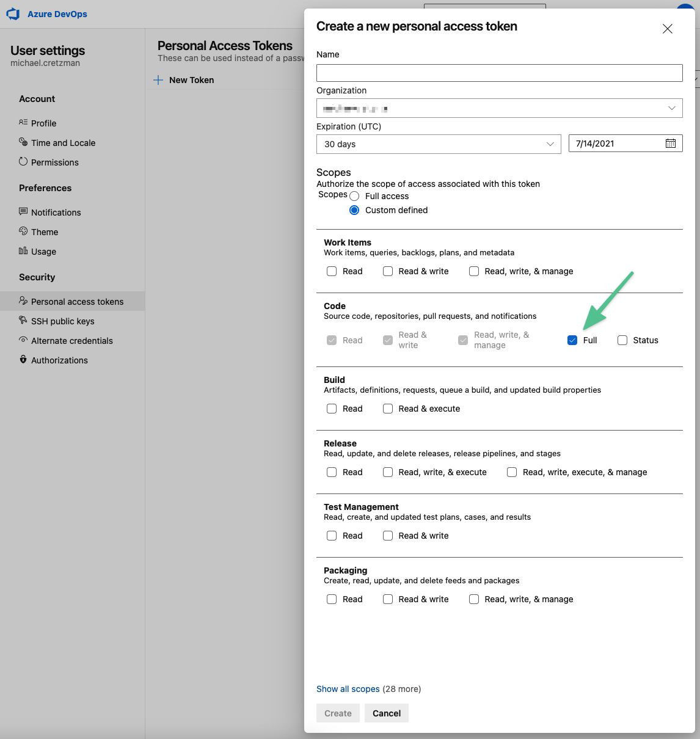Image resolution: width=700 pixels, height=739 pixels.
Task: Click the Theme palette icon
Action: 23,231
